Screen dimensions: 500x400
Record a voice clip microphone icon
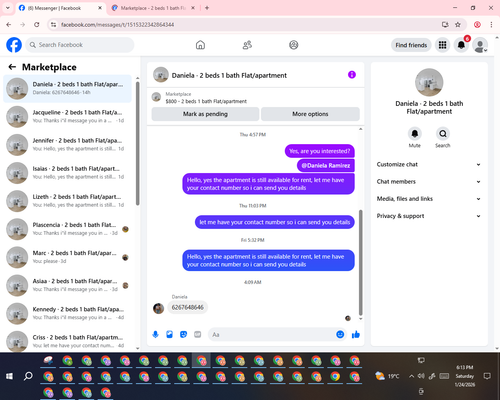pos(155,334)
